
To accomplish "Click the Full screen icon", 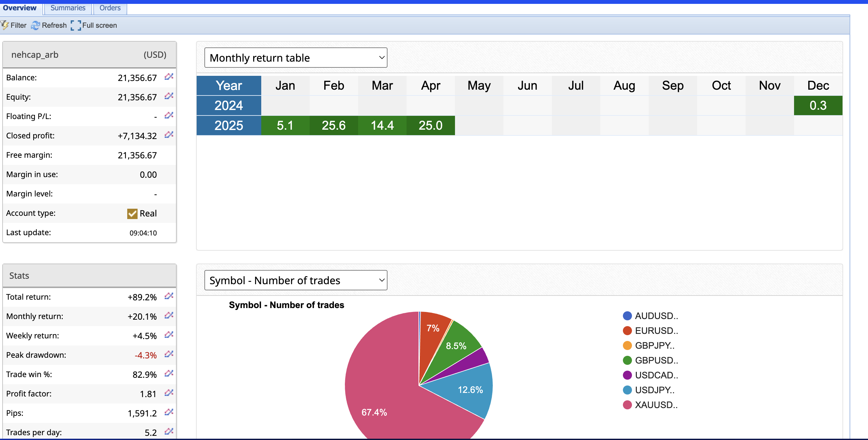I will [76, 25].
